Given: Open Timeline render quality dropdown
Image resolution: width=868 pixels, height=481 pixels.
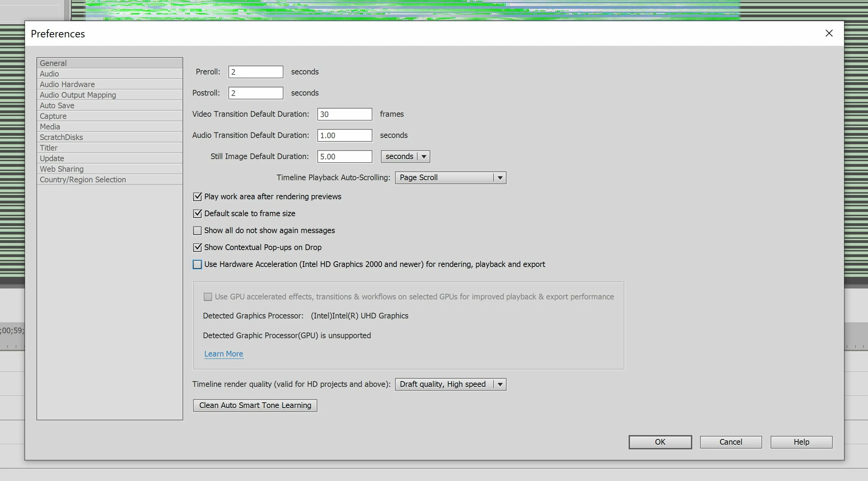Looking at the screenshot, I should click(x=450, y=384).
